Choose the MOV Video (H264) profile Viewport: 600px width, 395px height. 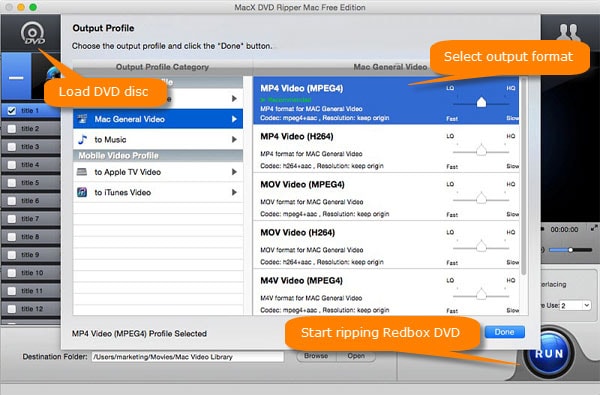pyautogui.click(x=386, y=245)
